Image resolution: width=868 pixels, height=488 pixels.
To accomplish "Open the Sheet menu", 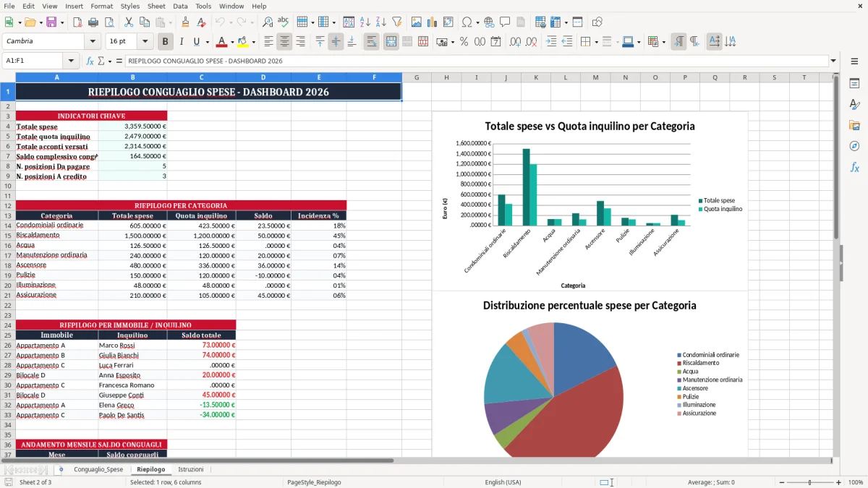I will point(156,6).
